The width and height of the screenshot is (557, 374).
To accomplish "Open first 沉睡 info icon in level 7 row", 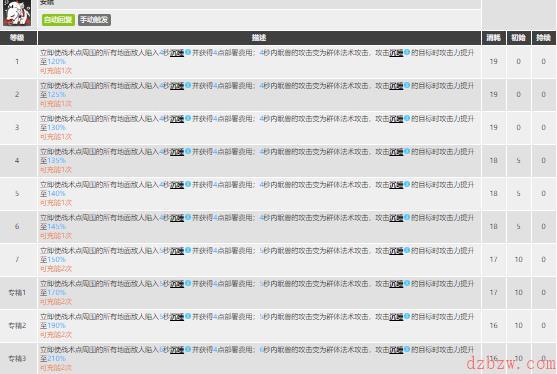I will [188, 250].
